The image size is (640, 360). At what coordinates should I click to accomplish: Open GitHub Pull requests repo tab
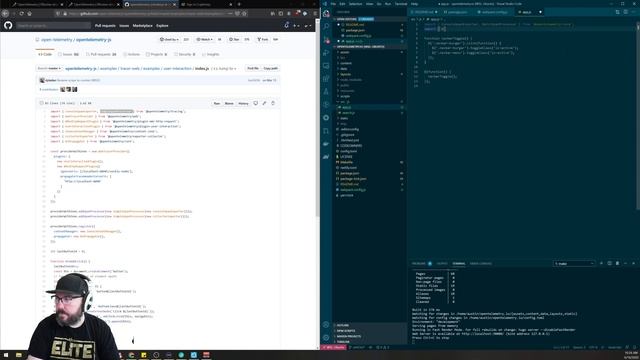(x=101, y=54)
